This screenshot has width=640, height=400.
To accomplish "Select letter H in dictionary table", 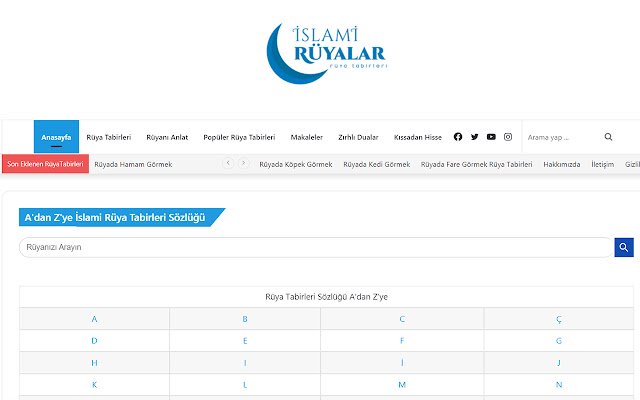I will coord(94,362).
